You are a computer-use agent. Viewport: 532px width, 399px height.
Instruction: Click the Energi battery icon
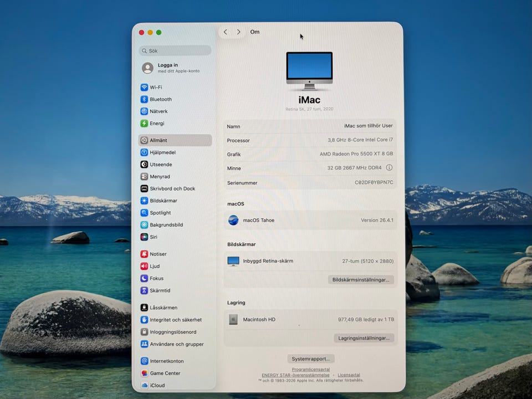[x=144, y=124]
